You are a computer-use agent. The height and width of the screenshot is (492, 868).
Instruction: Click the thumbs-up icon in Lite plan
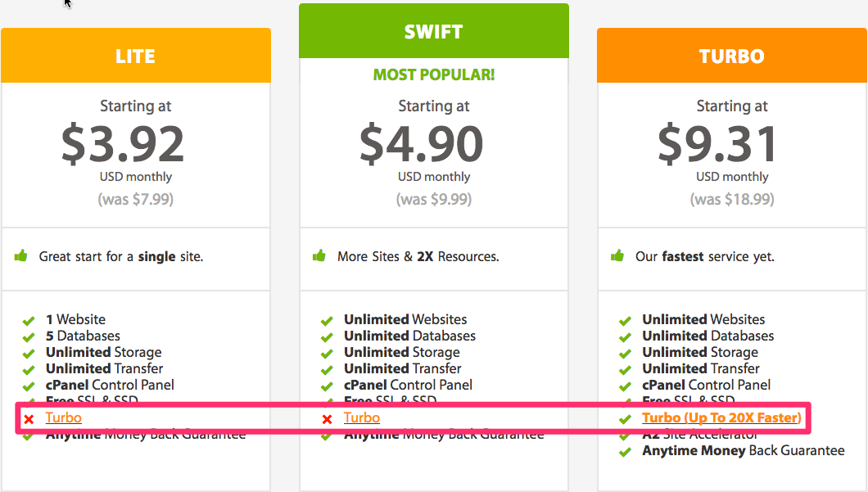(x=21, y=256)
